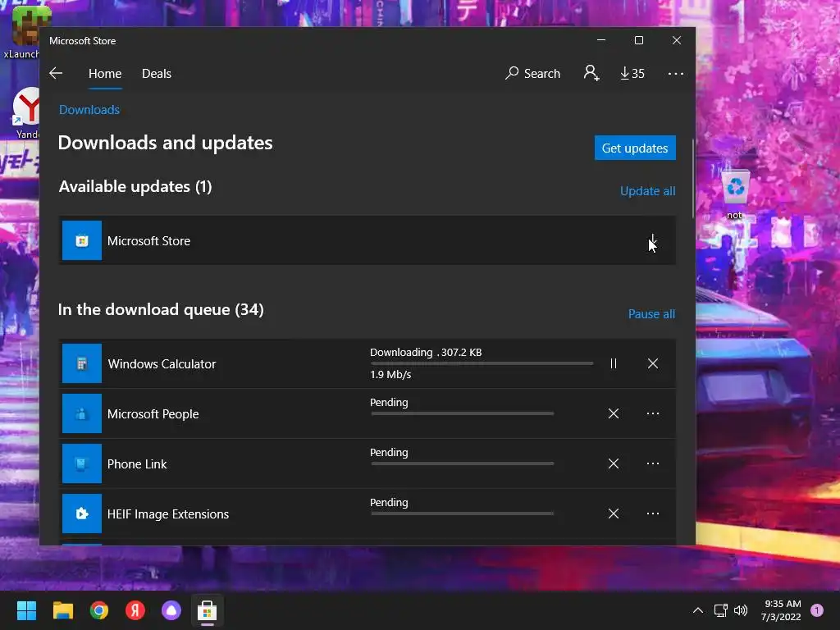The height and width of the screenshot is (630, 840).
Task: Cancel the Phone Link pending download
Action: point(614,463)
